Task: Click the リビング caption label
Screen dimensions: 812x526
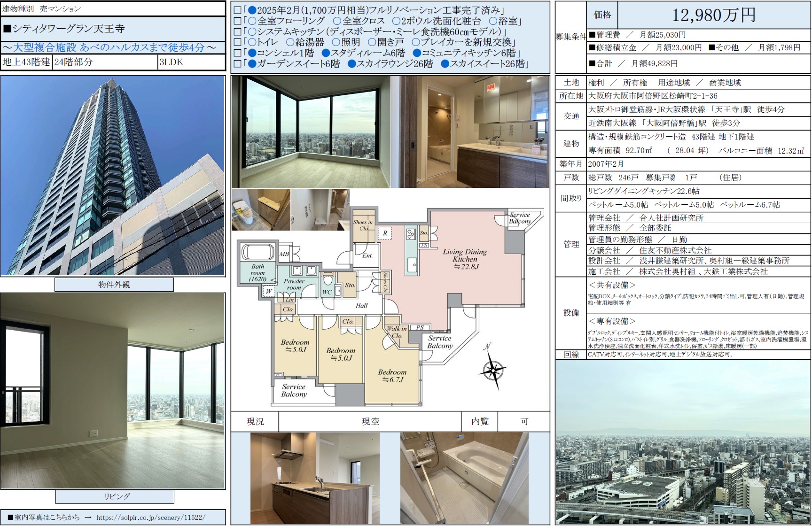Action: click(115, 496)
